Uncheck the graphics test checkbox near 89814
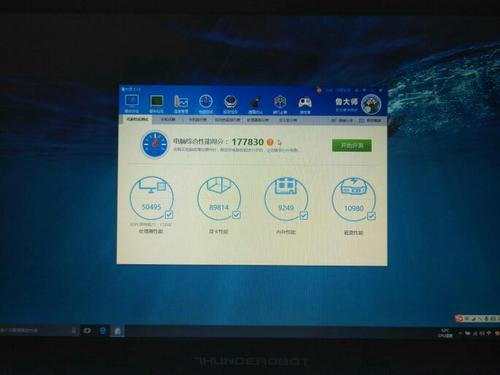The image size is (500, 375). click(236, 215)
